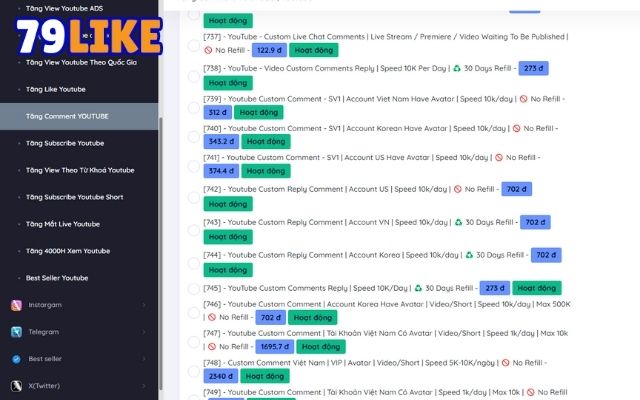Click the 1695.7 đ price badge
This screenshot has width=640, height=400.
275,347
